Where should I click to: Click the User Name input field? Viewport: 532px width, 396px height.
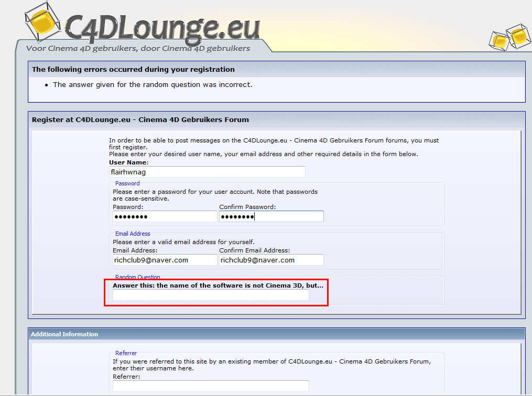207,172
